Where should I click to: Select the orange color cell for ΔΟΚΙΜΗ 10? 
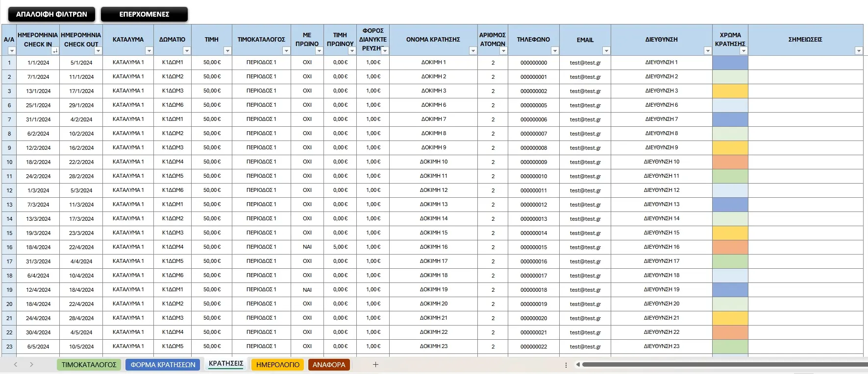point(730,162)
